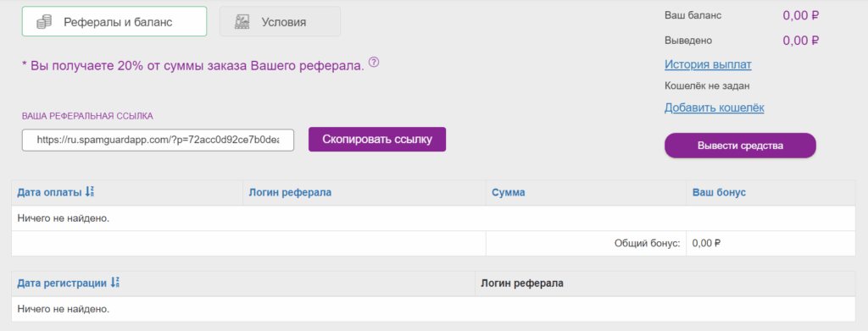Click the Ваш баланс amount 0,00 ₽
Screen dimensions: 868x331
coord(800,15)
